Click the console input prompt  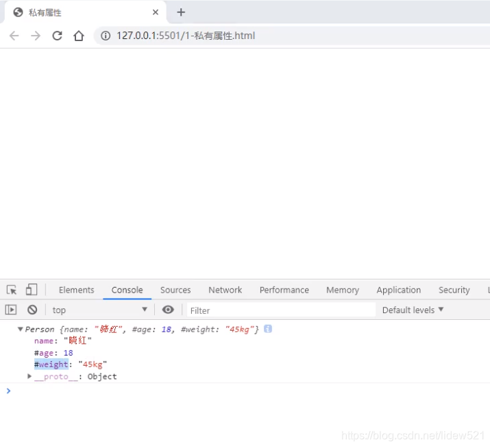245,391
